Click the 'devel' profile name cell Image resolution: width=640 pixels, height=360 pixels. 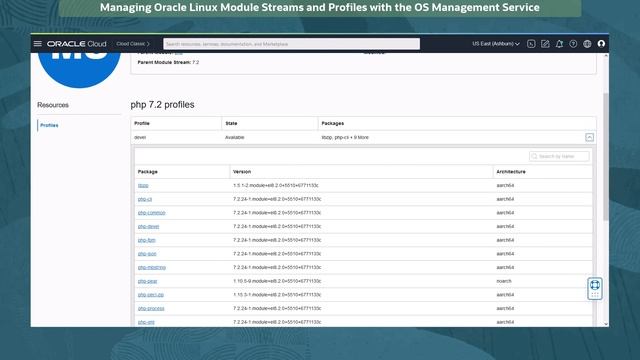(x=140, y=138)
